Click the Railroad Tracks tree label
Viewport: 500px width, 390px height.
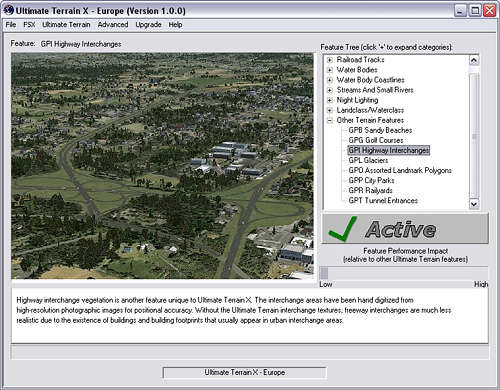click(360, 60)
